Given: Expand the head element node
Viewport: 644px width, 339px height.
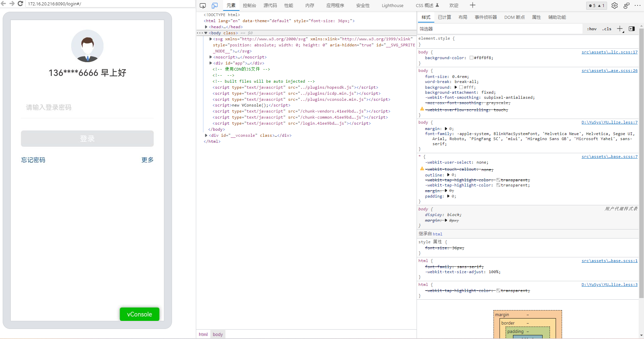Looking at the screenshot, I should point(206,27).
